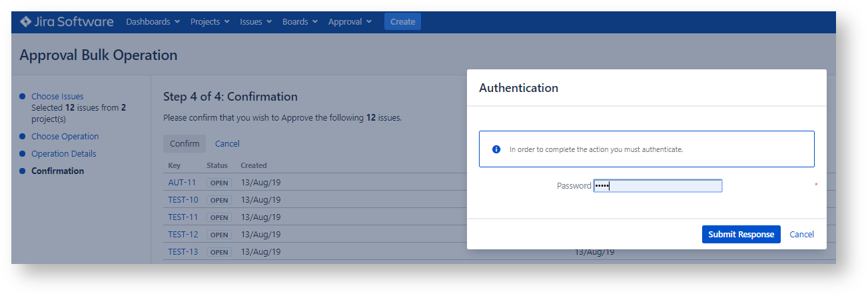Screen dimensions: 868x296
Task: Open the Operation Details step
Action: [x=63, y=154]
